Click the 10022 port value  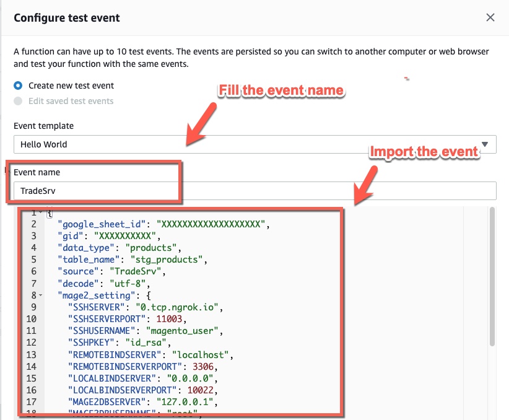click(200, 390)
